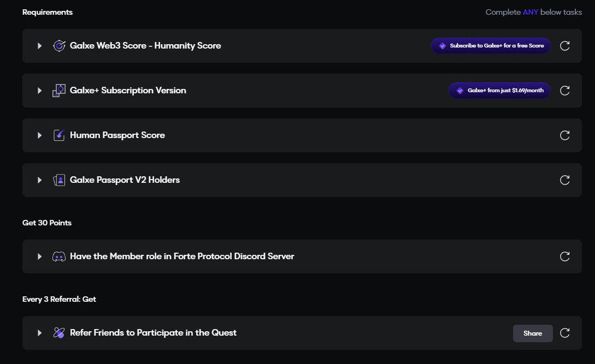This screenshot has height=364, width=595.
Task: Refresh the Human Passport Score task
Action: coord(565,135)
